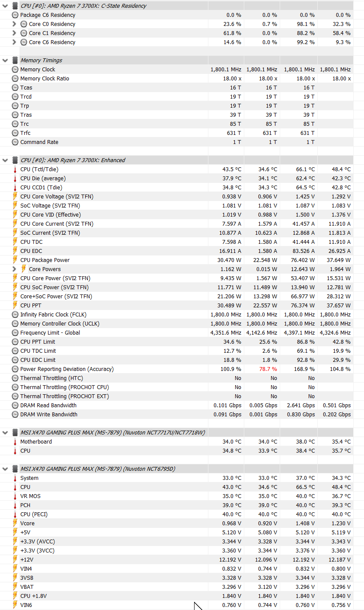
Task: Select the Trcd timing row
Action: pos(177,97)
